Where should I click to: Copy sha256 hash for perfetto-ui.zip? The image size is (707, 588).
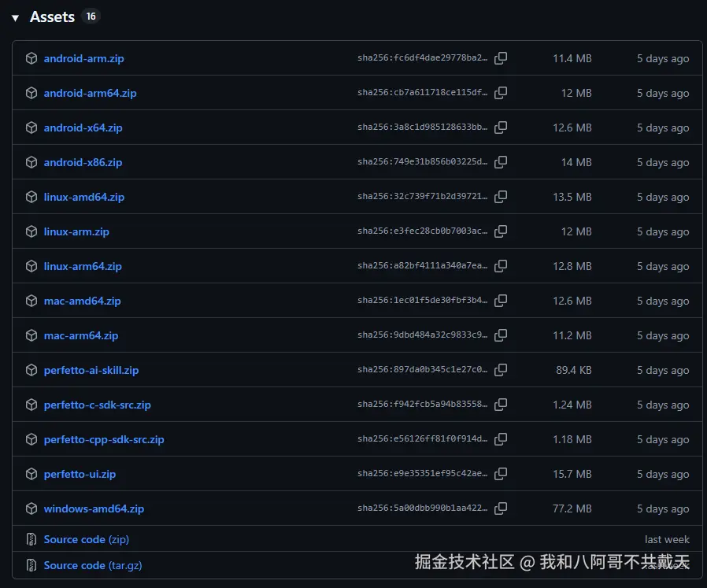(x=501, y=473)
